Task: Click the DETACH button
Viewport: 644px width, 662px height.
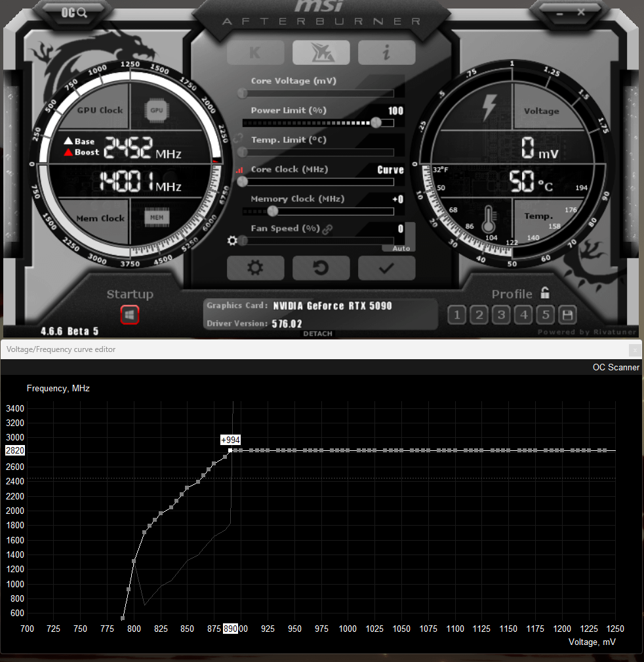Action: pyautogui.click(x=317, y=334)
